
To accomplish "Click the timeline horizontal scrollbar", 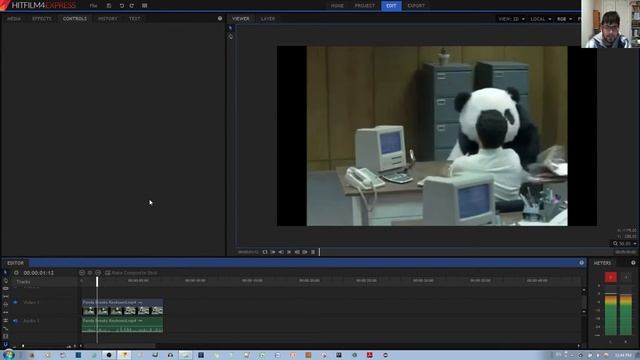I will coord(119,346).
